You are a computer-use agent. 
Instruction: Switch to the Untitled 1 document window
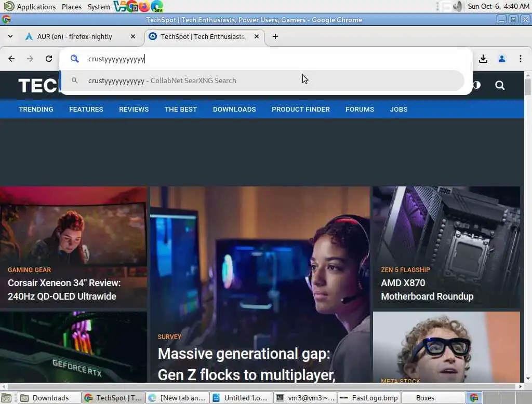pos(241,398)
